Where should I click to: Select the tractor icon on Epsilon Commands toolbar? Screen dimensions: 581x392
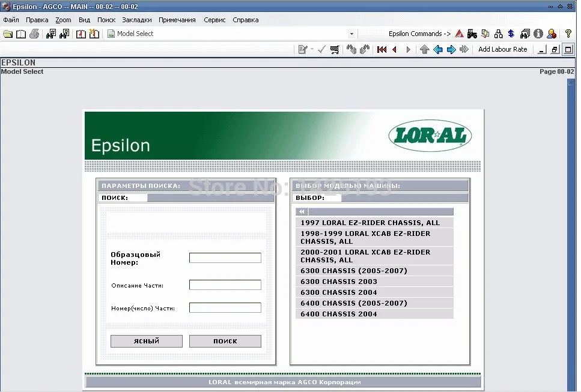(472, 34)
